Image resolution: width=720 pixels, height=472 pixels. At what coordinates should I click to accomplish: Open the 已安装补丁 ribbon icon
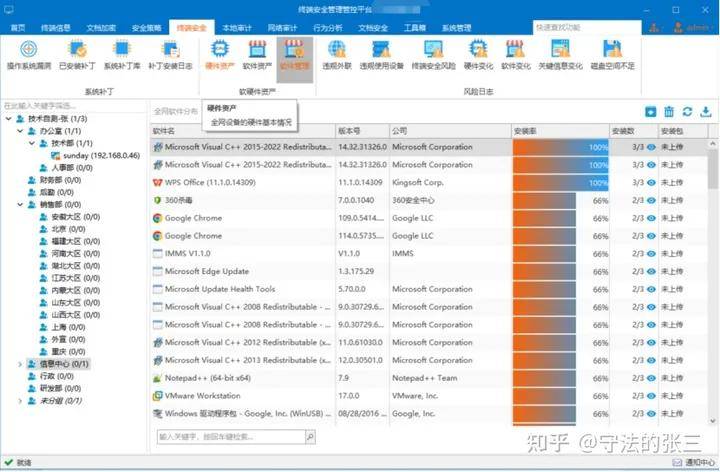[77, 55]
